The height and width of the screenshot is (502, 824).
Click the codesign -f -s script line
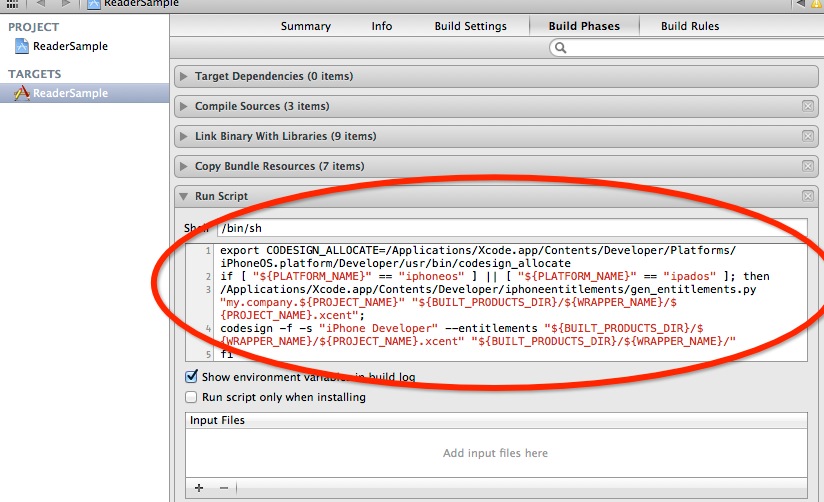tap(478, 335)
